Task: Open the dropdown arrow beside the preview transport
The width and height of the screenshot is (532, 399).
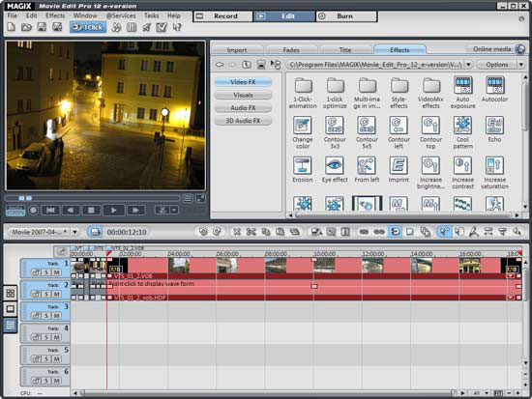Action: coord(174,211)
